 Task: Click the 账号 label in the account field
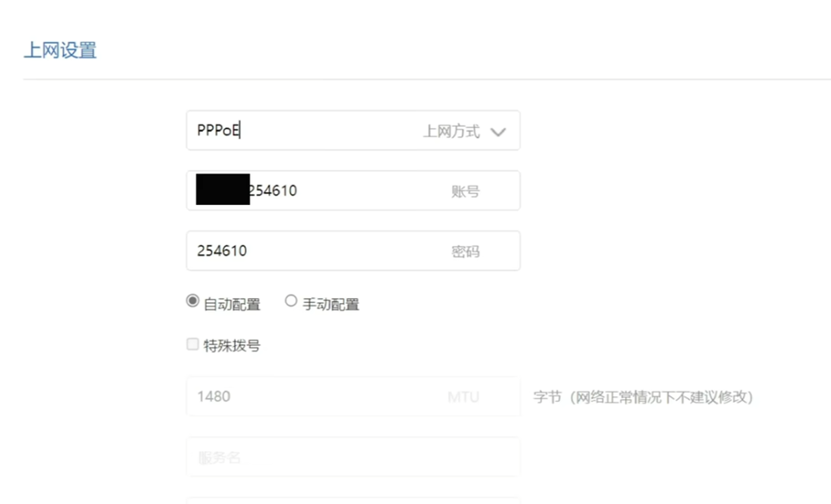click(x=465, y=191)
